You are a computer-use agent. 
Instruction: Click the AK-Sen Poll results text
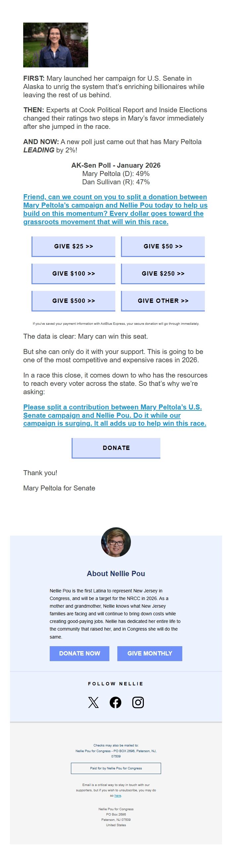(x=116, y=173)
